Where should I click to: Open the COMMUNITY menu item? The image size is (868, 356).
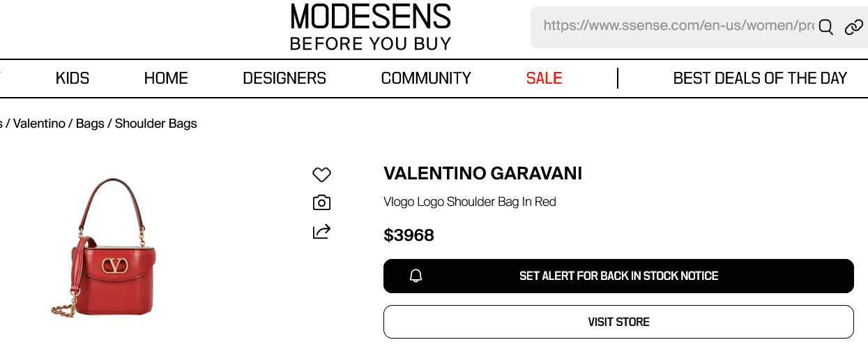click(426, 78)
